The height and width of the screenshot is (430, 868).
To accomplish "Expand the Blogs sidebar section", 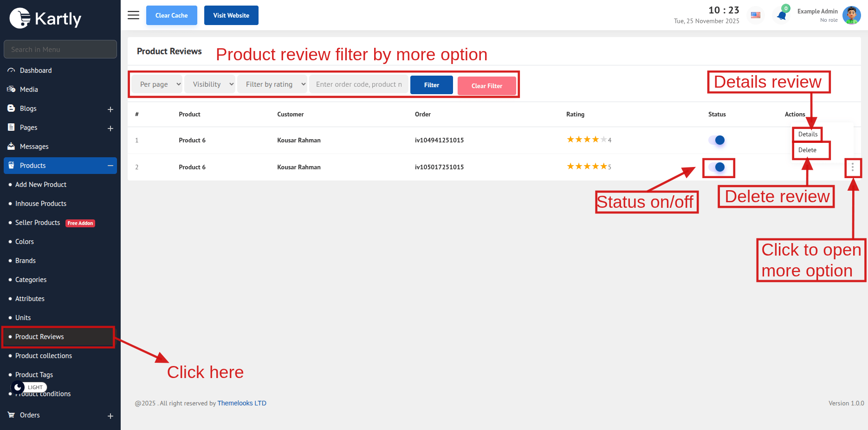I will click(110, 109).
